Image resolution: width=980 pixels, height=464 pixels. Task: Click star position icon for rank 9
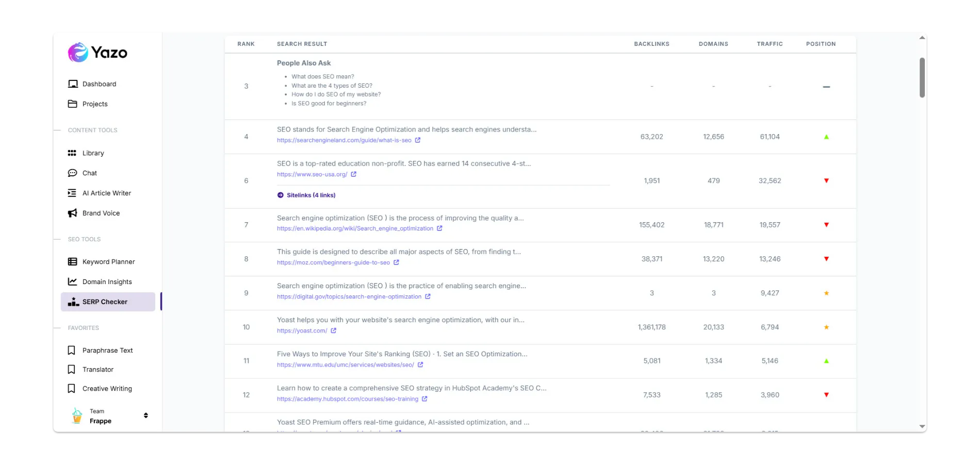coord(826,293)
